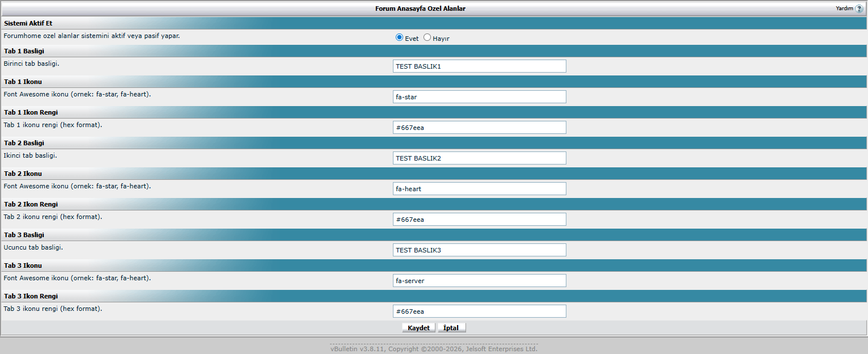Edit the fa-server icon field
868x354 pixels.
point(479,281)
